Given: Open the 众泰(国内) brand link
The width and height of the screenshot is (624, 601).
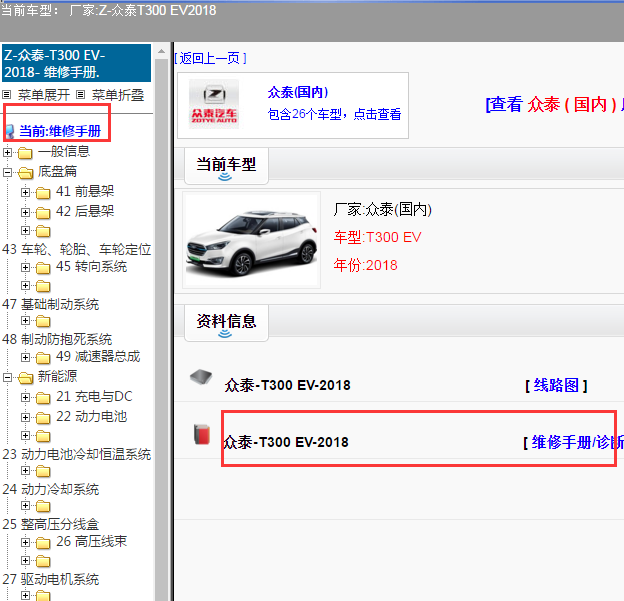Looking at the screenshot, I should coord(298,92).
